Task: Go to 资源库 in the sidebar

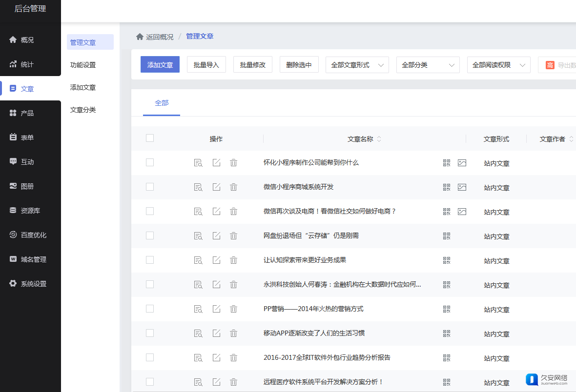Action: point(30,210)
